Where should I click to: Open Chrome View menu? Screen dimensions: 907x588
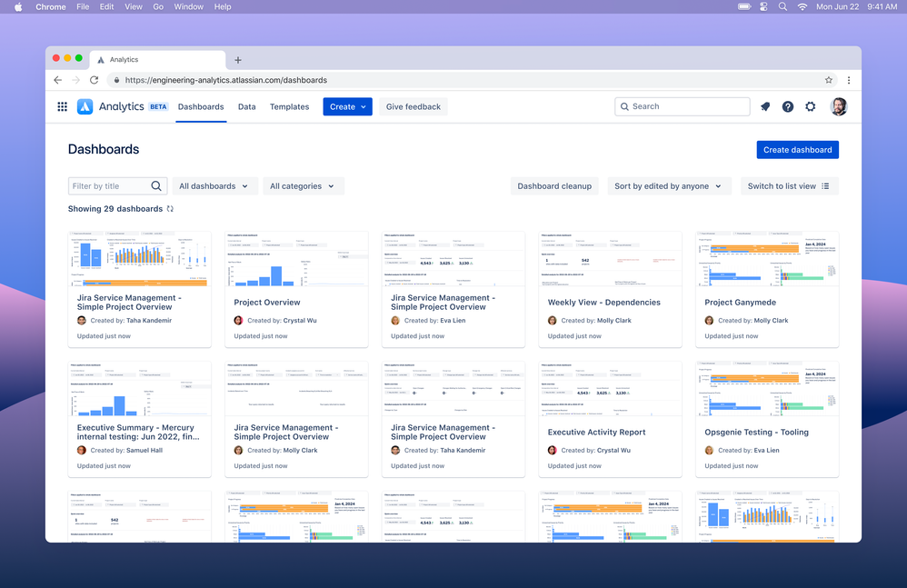(133, 7)
